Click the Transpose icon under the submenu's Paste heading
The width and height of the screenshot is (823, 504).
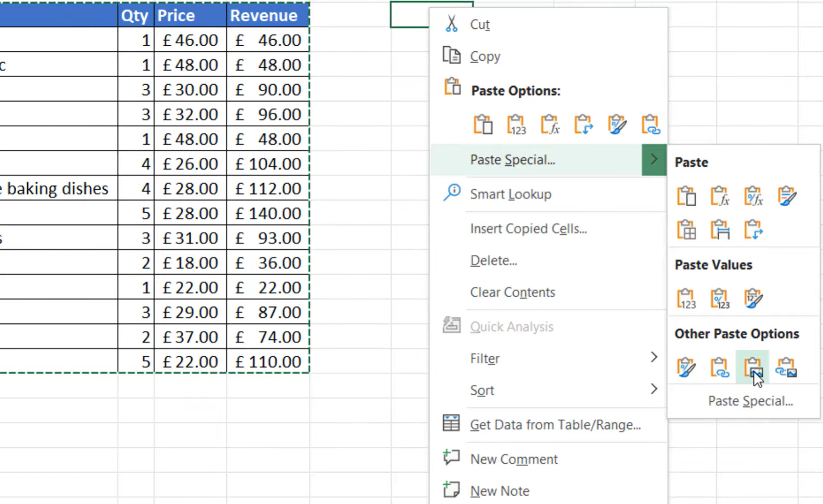[753, 229]
